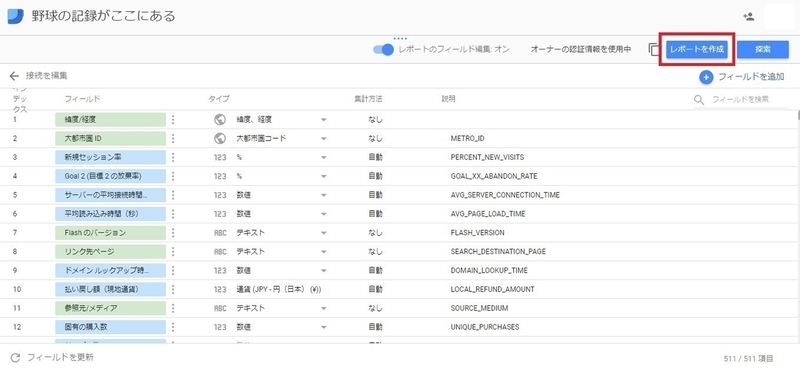Viewport: 800px width, 369px height.
Task: Click the LOCAL_REFUND_AMOUNT description
Action: (492, 289)
